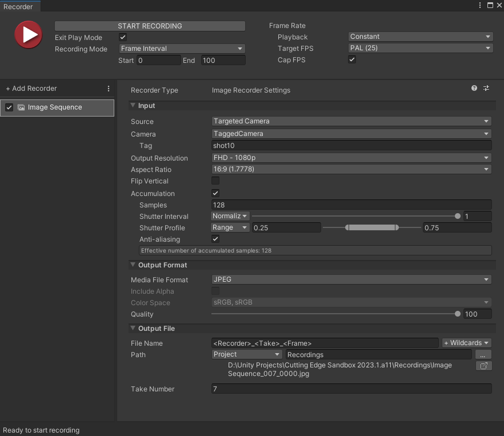
Task: Enable Flip Vertical for the image output
Action: coord(215,181)
